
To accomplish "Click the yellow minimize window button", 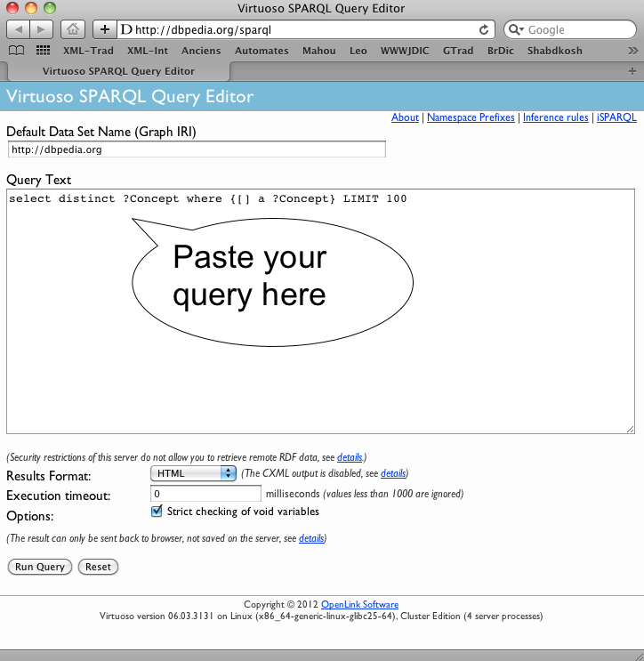I will [31, 8].
